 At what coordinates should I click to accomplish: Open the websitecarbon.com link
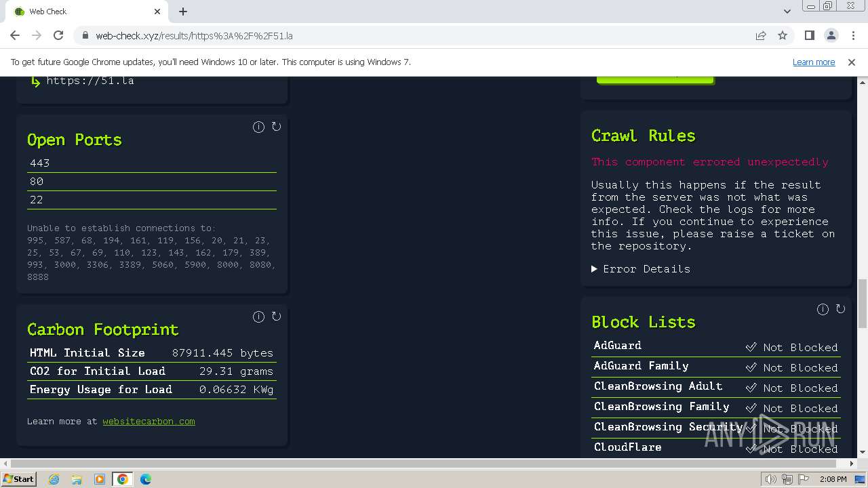point(149,422)
